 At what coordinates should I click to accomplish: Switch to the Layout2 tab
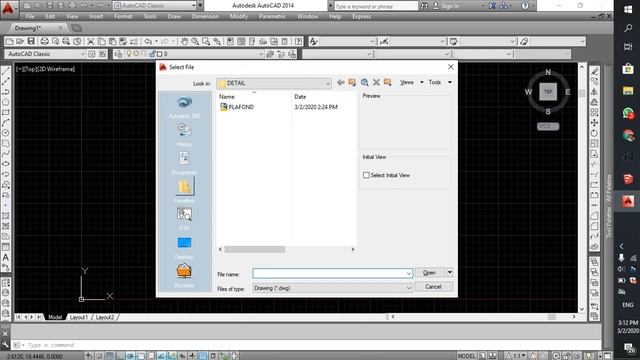pyautogui.click(x=105, y=317)
